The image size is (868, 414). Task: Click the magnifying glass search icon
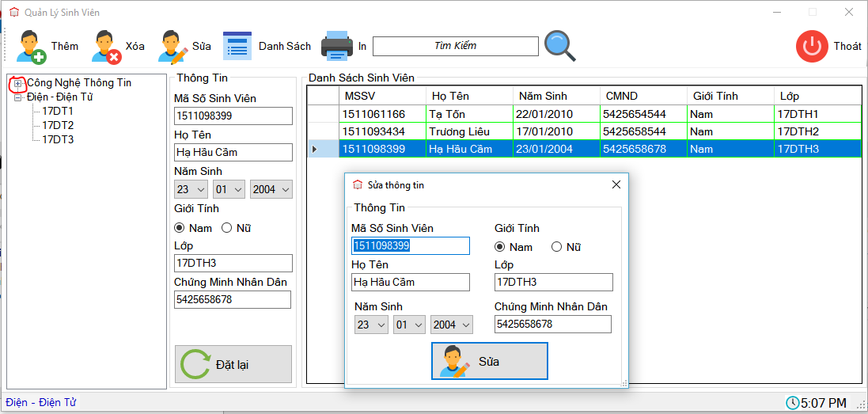(560, 46)
